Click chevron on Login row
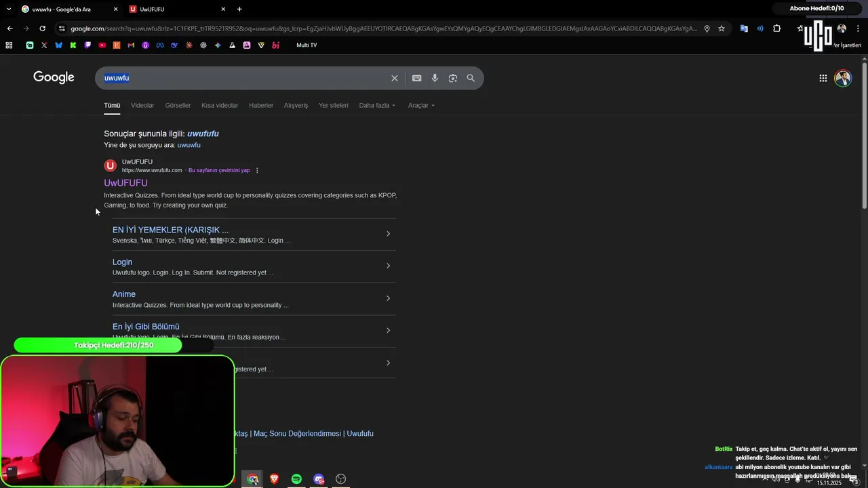This screenshot has height=488, width=868. pyautogui.click(x=388, y=266)
